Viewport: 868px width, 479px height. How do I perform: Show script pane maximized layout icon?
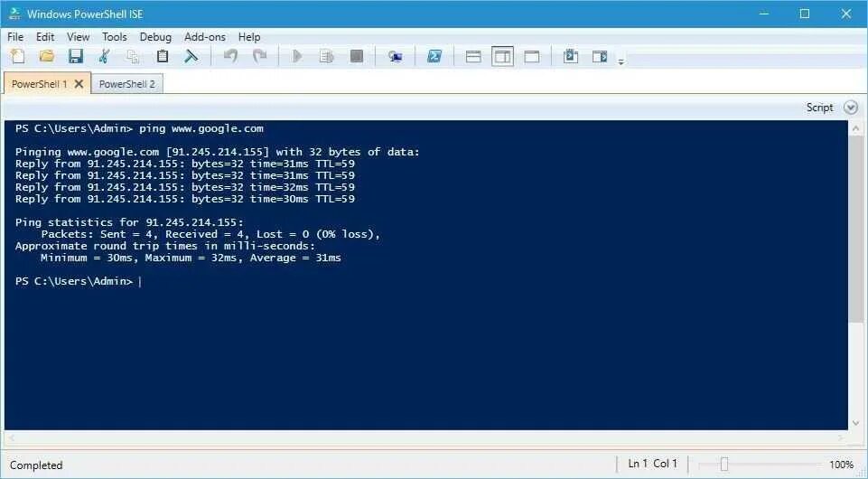tap(532, 56)
